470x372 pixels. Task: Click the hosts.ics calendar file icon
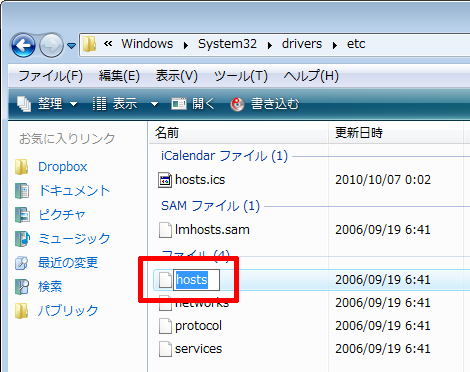point(165,180)
